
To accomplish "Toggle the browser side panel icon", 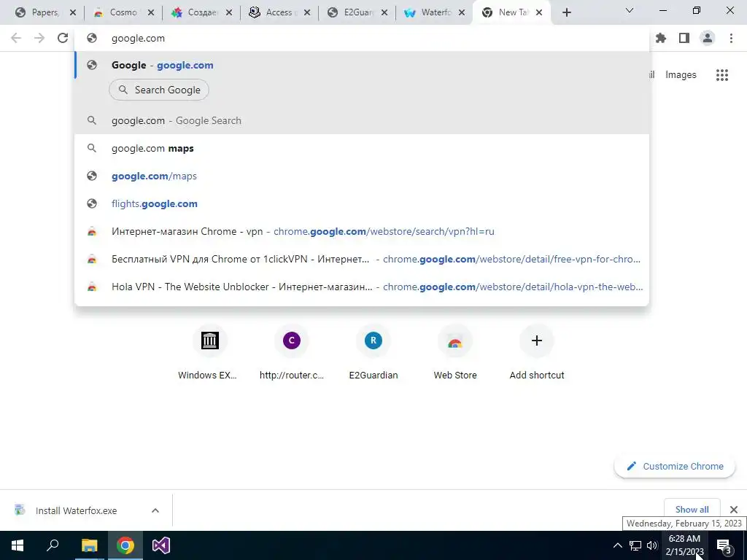I will [x=684, y=38].
